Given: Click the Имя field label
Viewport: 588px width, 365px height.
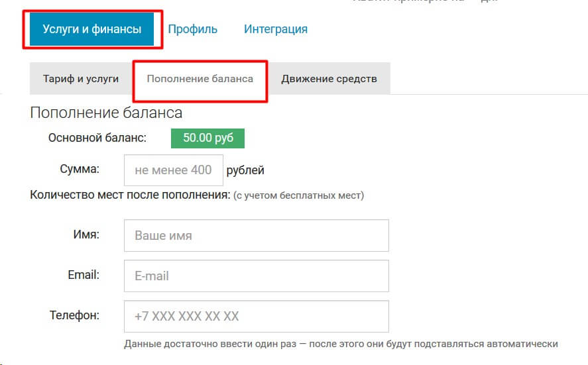Looking at the screenshot, I should (x=86, y=235).
